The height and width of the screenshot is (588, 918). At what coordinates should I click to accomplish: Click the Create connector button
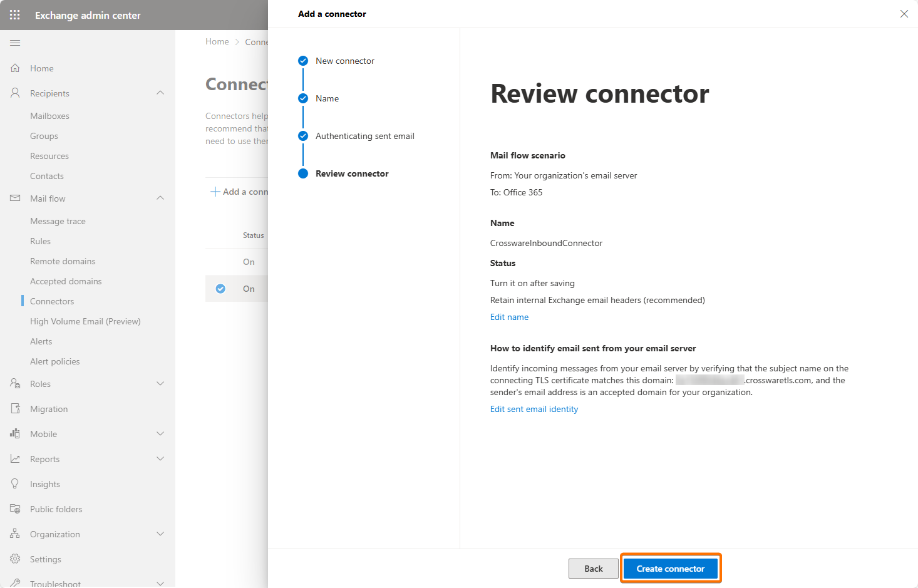coord(670,569)
